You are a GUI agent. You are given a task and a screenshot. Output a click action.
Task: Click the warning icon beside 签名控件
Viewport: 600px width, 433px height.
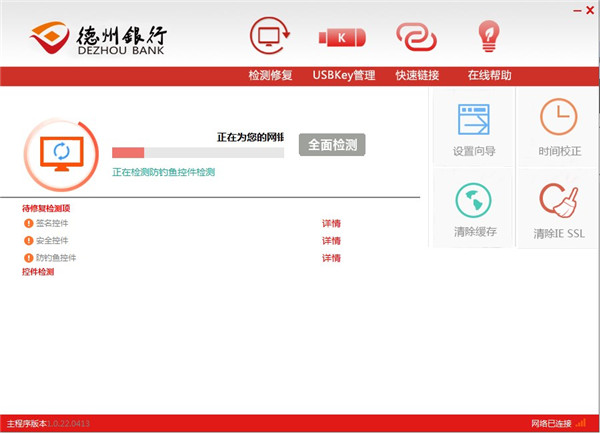(x=28, y=224)
